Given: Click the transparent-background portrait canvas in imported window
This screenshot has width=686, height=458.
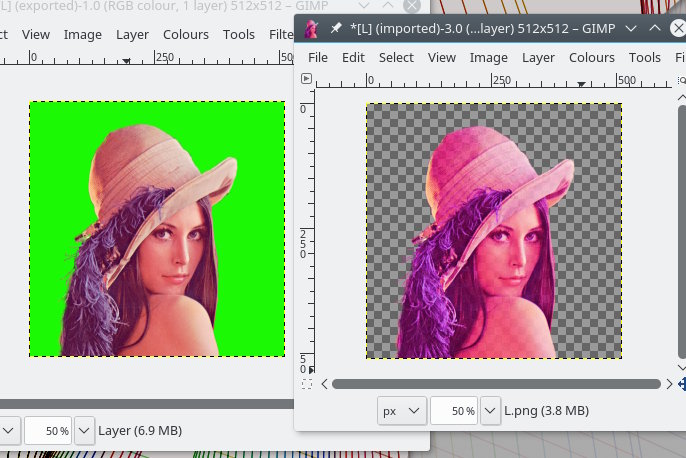Looking at the screenshot, I should click(x=494, y=231).
